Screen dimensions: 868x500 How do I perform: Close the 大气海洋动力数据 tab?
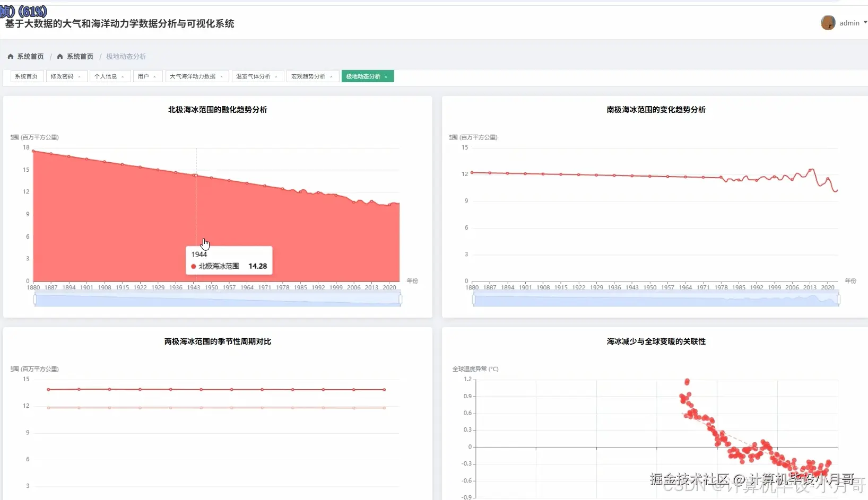pos(222,77)
